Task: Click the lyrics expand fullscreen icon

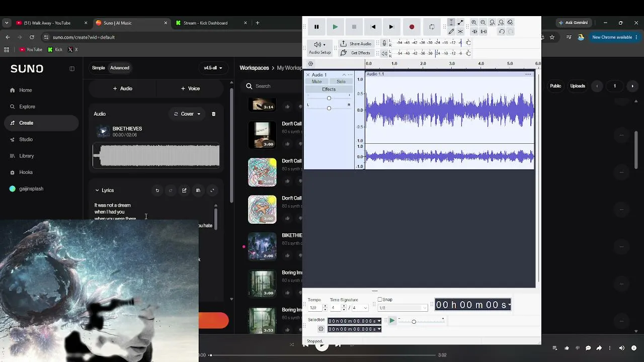Action: coord(212,191)
